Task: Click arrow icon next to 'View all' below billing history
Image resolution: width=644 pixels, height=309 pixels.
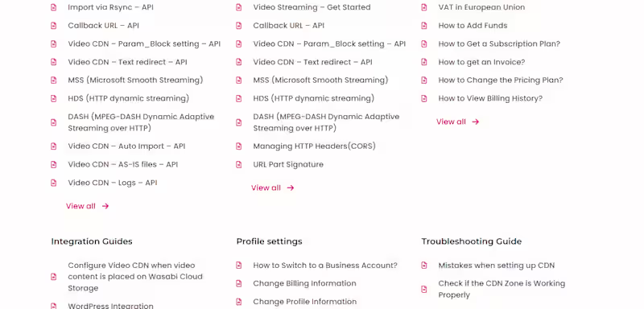Action: pos(476,122)
